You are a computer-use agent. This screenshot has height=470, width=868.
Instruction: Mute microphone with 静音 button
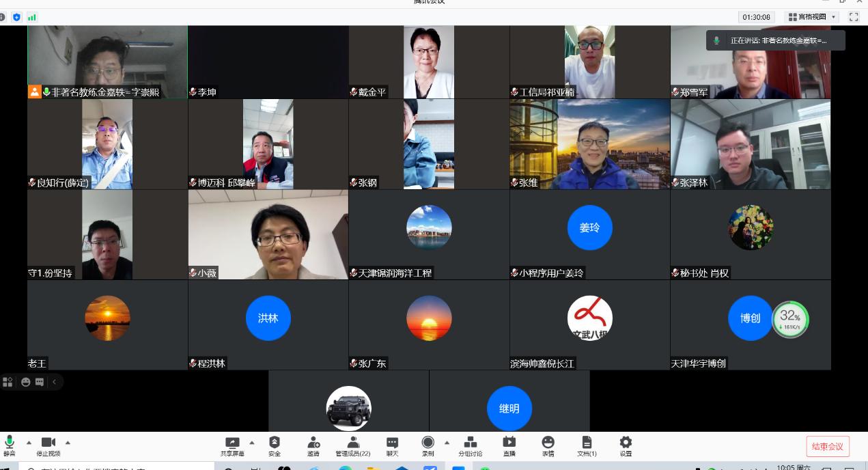click(x=10, y=445)
